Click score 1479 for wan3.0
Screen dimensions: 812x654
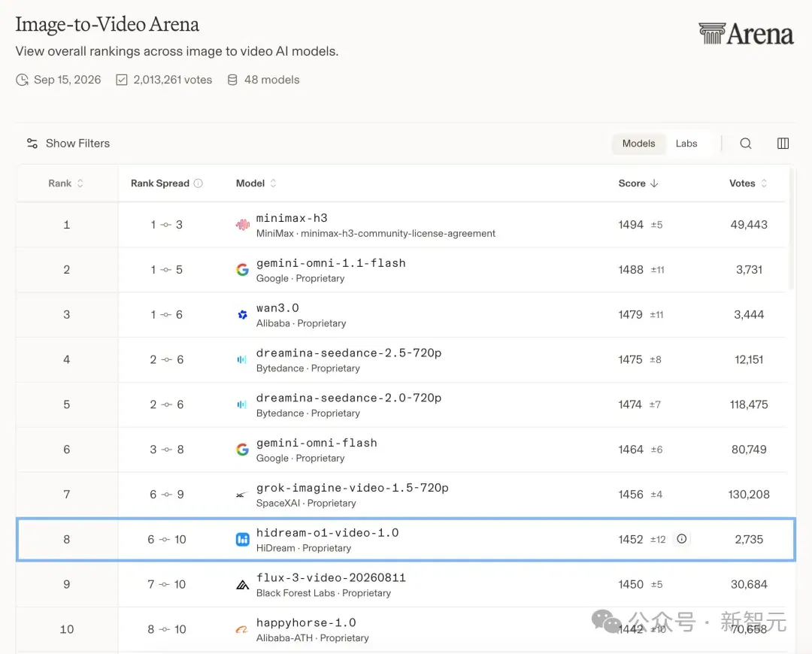coord(630,315)
